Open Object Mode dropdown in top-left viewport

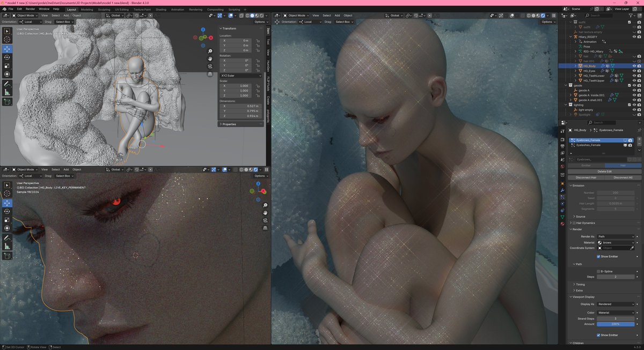click(x=24, y=16)
